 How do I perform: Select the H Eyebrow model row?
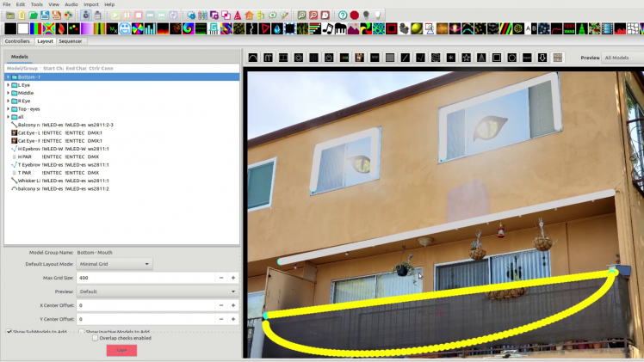(121, 149)
